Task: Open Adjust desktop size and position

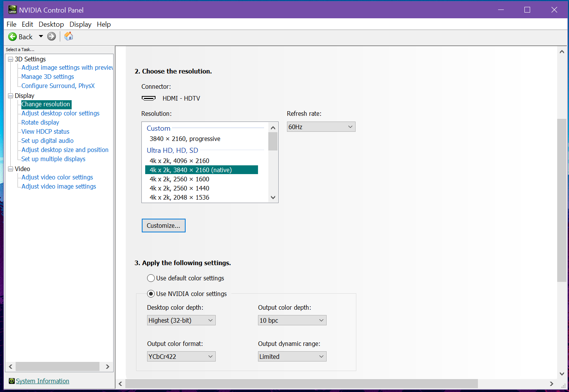Action: [65, 150]
